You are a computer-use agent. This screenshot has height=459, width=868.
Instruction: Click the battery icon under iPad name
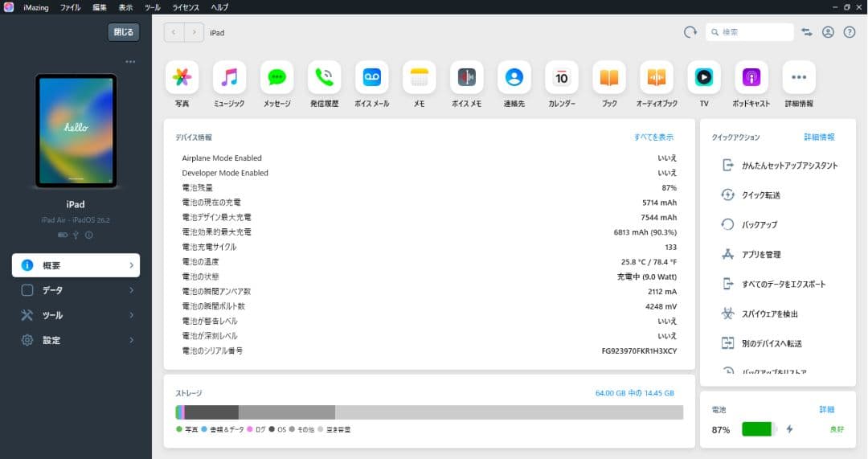pos(63,235)
